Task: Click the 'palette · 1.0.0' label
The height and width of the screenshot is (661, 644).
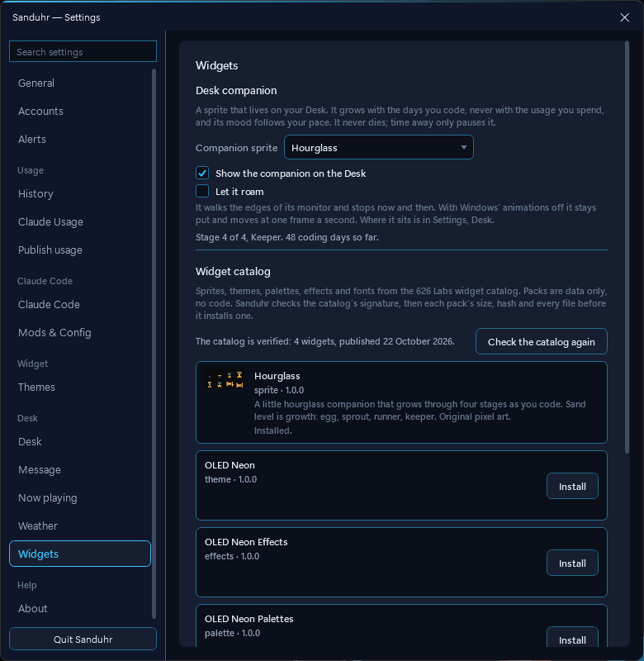Action: pos(232,633)
